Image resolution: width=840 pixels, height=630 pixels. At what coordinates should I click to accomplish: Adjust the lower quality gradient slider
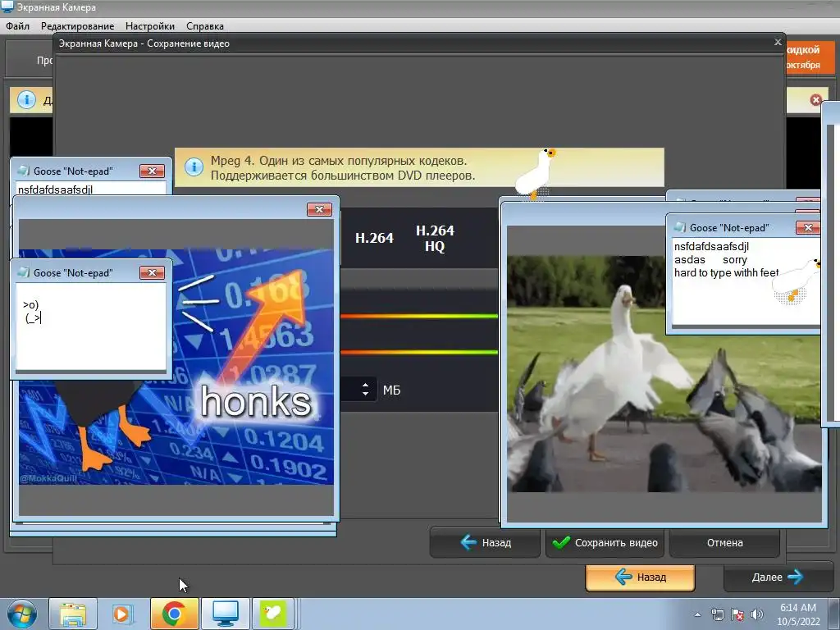(419, 352)
